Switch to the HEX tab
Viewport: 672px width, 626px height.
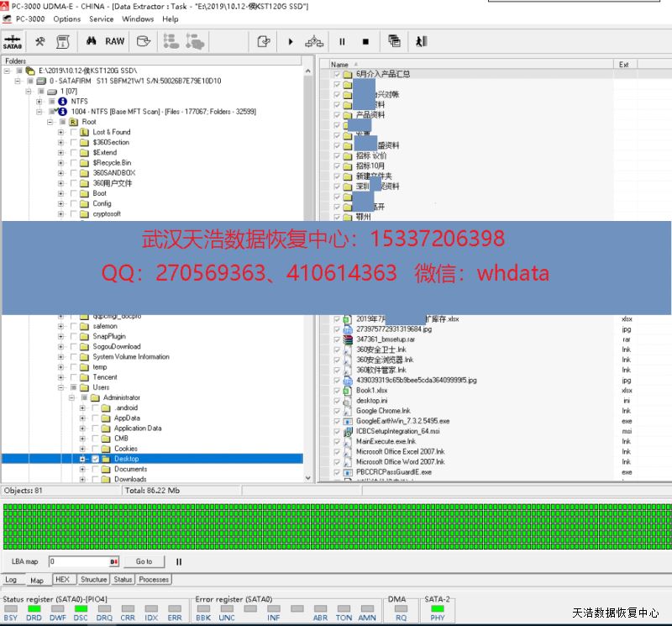(x=62, y=580)
